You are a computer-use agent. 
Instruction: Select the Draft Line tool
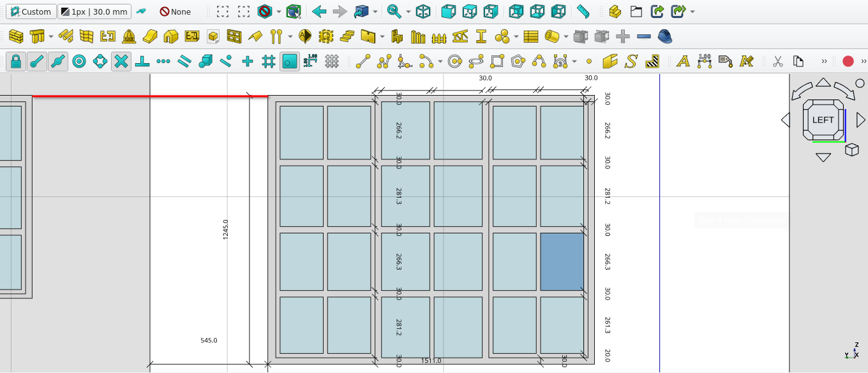pos(363,61)
